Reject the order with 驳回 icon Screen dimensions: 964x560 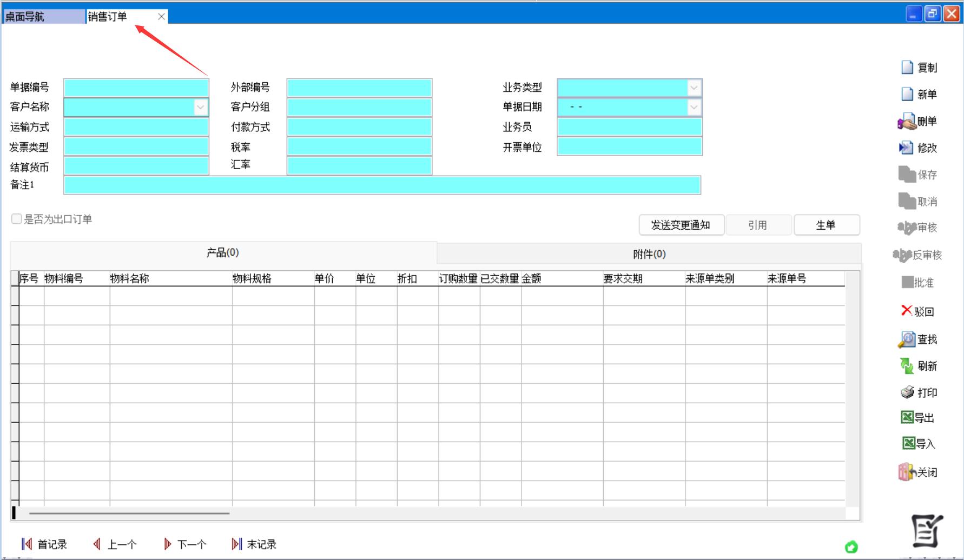[x=907, y=311]
